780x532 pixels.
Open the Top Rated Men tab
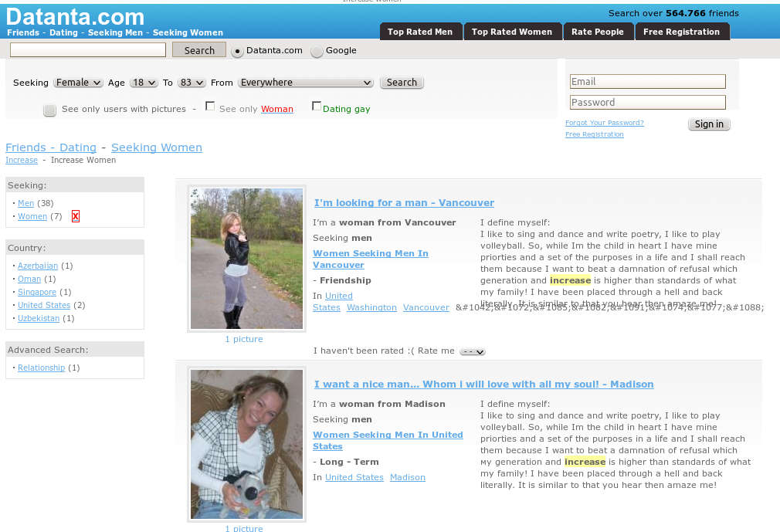coord(420,32)
